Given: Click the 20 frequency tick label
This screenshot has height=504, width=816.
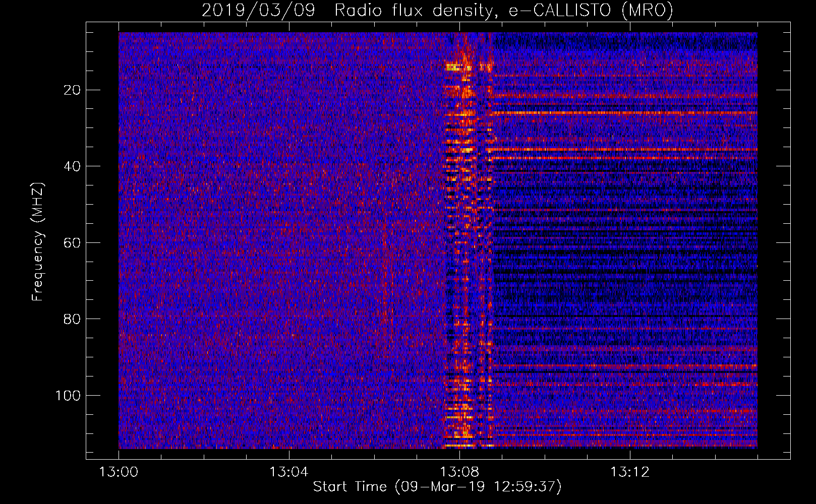Looking at the screenshot, I should pyautogui.click(x=72, y=90).
